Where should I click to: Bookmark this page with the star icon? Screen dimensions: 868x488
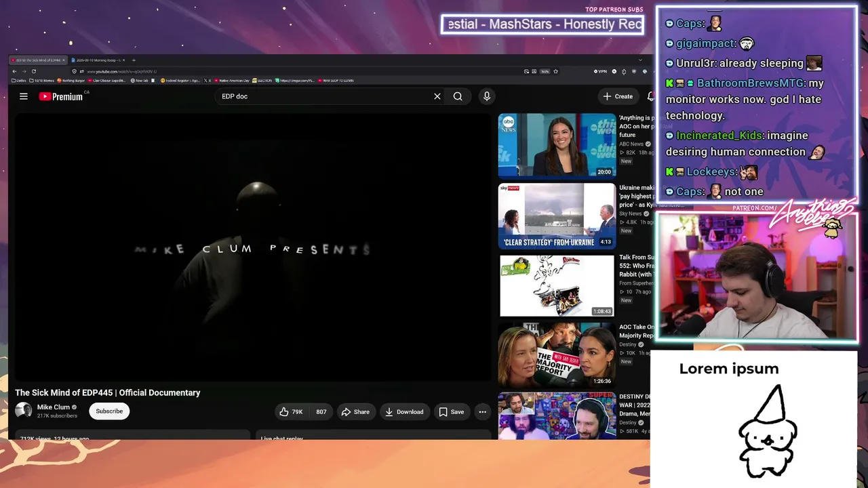tap(555, 71)
